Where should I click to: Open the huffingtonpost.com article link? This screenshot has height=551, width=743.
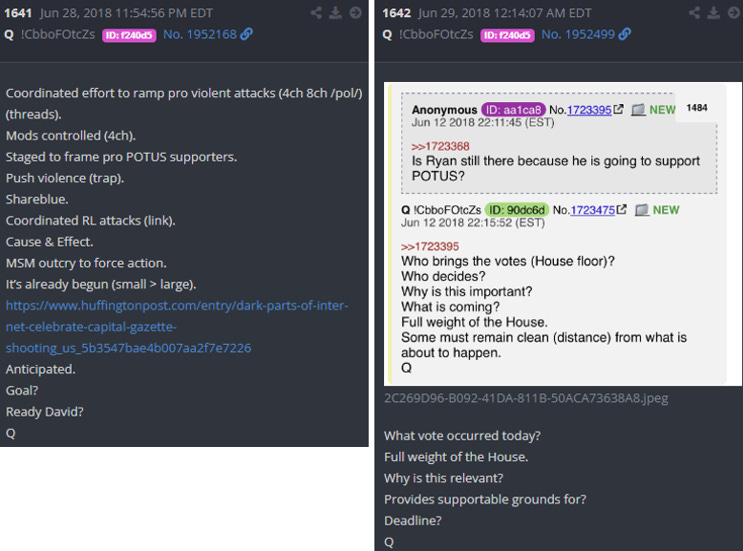pyautogui.click(x=177, y=327)
